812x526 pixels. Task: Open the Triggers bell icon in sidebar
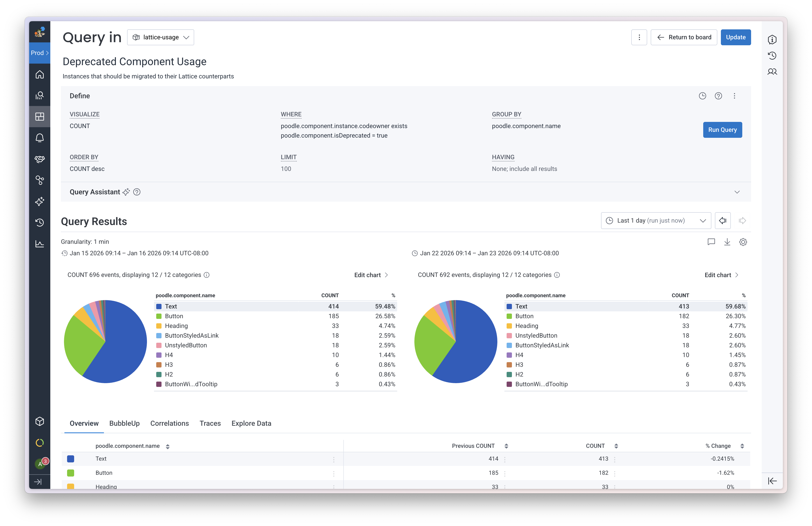coord(39,138)
